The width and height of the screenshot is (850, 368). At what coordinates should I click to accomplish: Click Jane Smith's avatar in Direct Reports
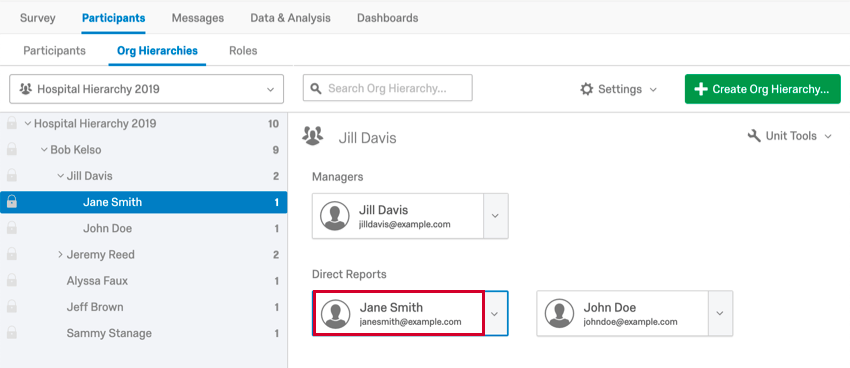336,313
